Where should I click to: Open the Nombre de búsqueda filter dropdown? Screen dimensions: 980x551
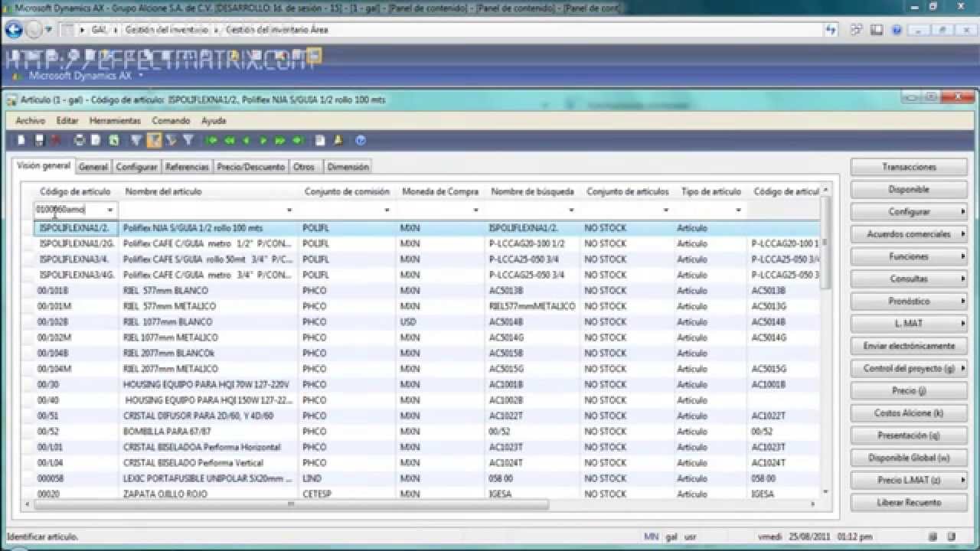click(571, 210)
